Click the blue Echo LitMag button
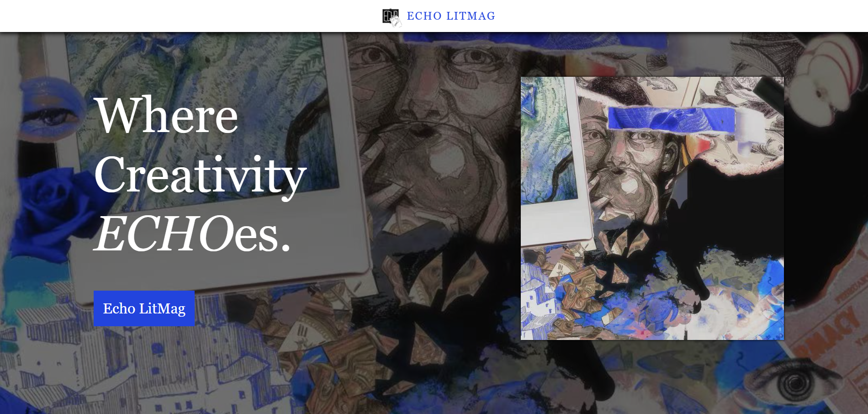The image size is (868, 414). click(144, 308)
